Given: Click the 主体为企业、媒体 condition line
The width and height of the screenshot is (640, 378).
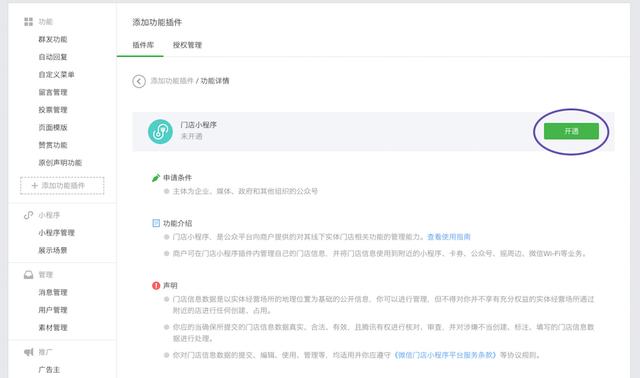Looking at the screenshot, I should tap(245, 191).
